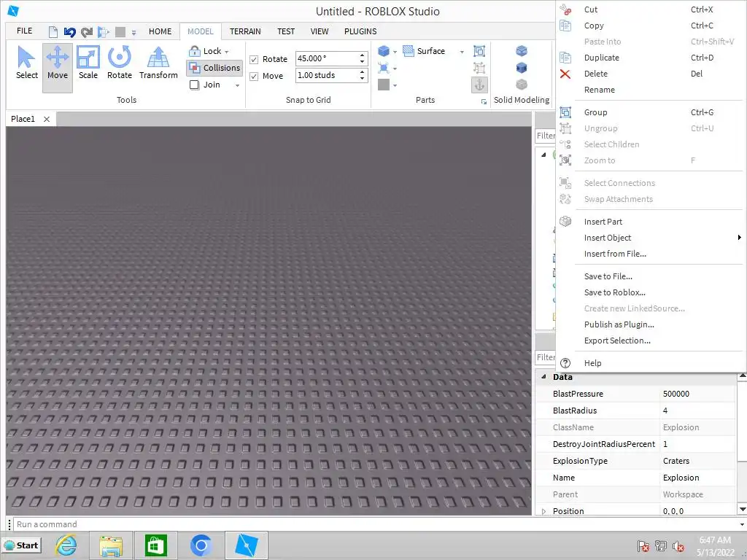747x560 pixels.
Task: Redo the last action
Action: pos(87,32)
